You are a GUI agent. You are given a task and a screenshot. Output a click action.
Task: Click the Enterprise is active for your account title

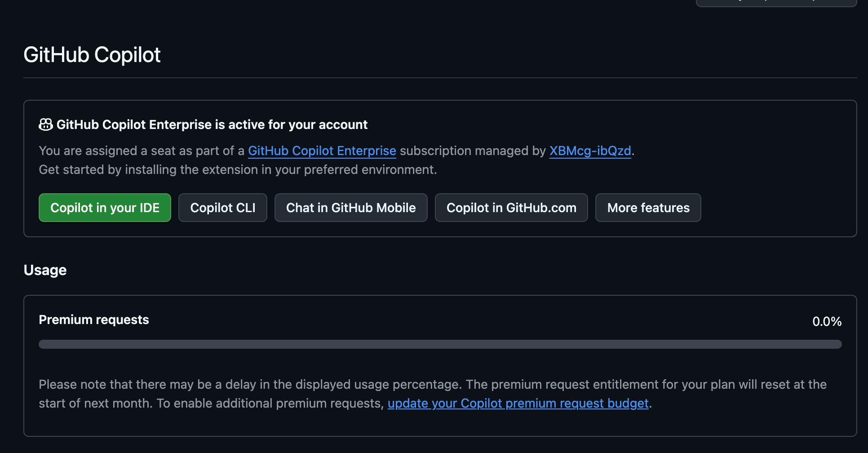click(x=212, y=124)
